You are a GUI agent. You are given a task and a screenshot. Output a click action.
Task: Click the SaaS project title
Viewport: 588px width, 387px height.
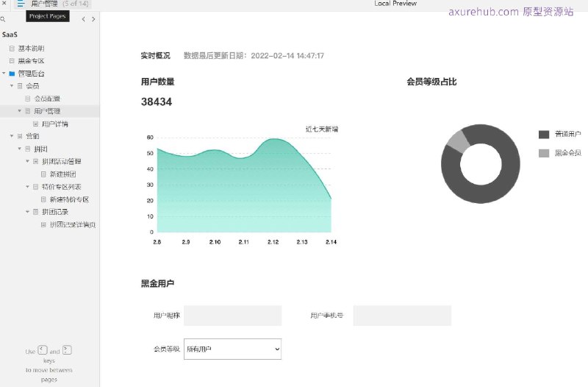coord(10,35)
